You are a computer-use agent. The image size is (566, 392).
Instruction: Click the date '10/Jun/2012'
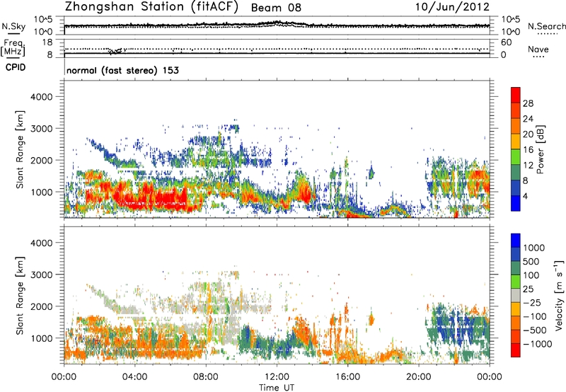point(452,7)
